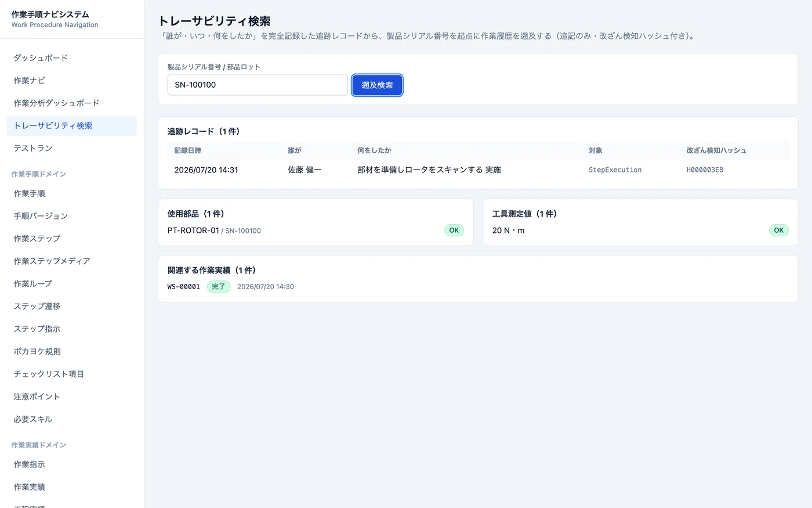Click the StepExecution target cell

click(x=615, y=170)
